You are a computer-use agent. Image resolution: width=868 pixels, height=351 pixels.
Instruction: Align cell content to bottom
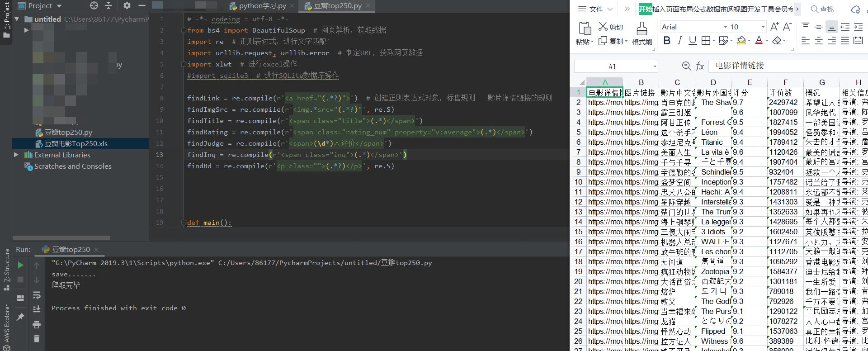point(831,27)
